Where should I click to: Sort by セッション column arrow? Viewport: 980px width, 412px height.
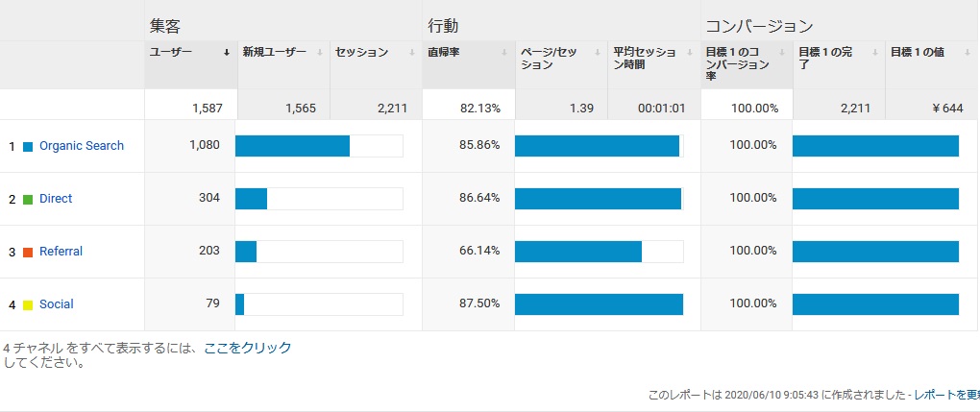click(x=412, y=53)
